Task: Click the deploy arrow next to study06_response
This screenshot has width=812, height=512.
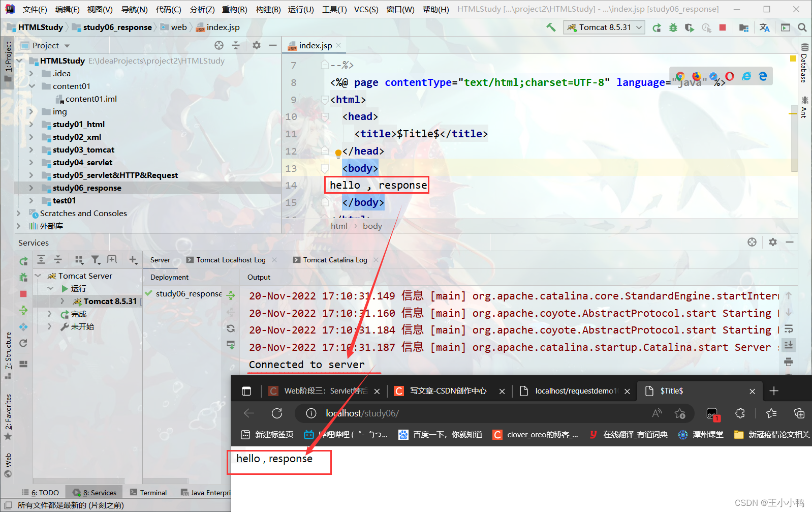Action: point(231,295)
